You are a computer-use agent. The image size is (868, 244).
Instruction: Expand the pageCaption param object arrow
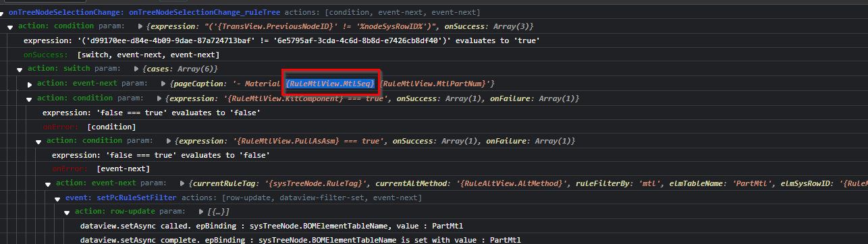[x=163, y=84]
